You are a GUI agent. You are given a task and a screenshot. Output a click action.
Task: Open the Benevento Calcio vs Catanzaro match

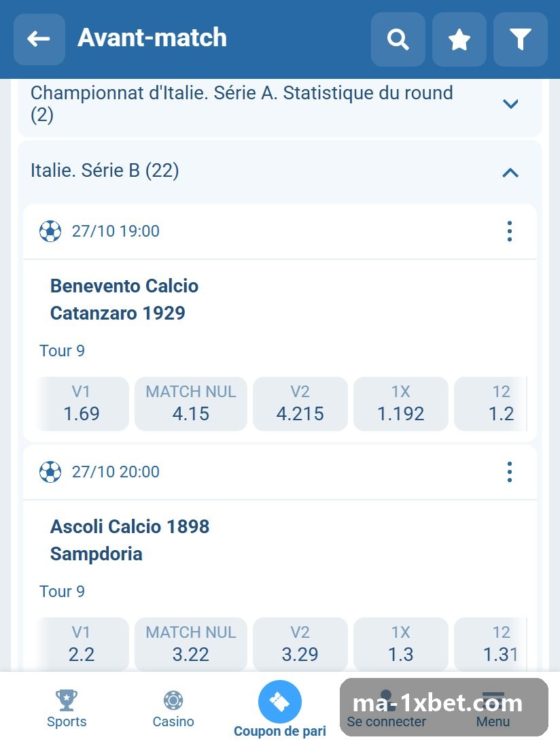[124, 300]
